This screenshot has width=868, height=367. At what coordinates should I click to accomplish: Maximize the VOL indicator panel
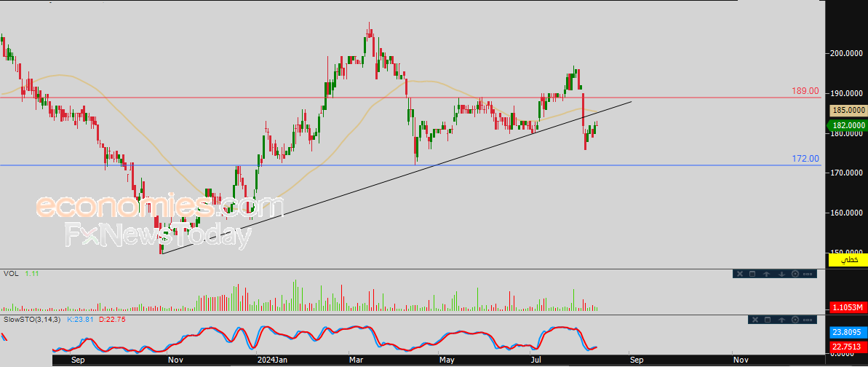tap(752, 274)
